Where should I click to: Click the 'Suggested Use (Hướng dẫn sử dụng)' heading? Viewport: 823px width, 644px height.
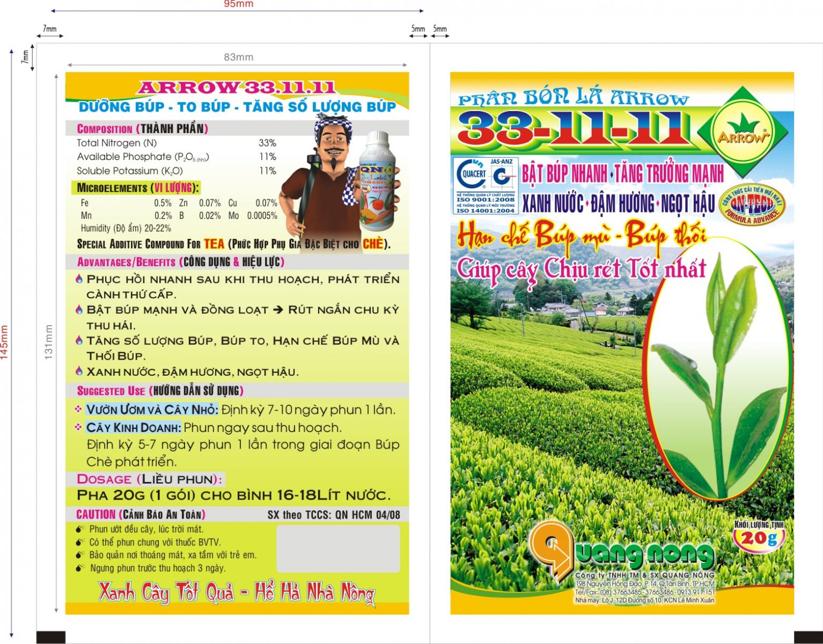(160, 391)
